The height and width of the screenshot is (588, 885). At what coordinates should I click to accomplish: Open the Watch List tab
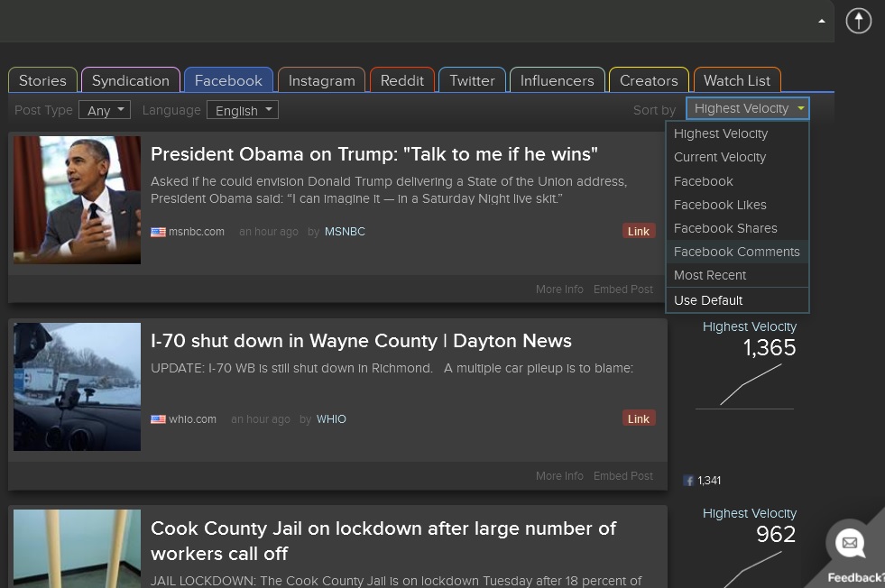(736, 79)
